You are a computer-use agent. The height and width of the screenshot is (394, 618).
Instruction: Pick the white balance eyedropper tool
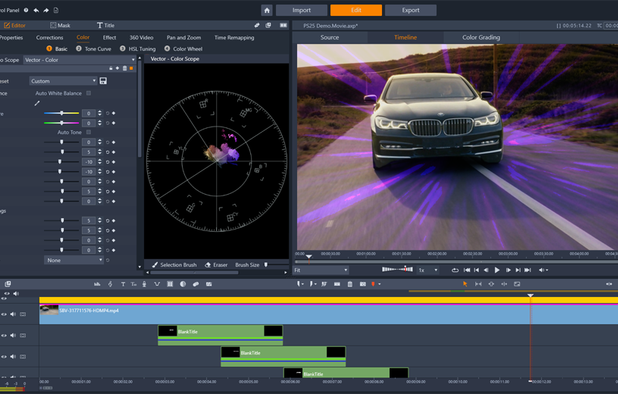click(x=37, y=103)
